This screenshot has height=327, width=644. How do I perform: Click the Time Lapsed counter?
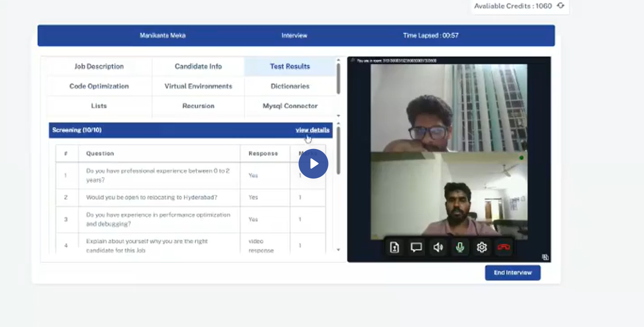point(431,35)
